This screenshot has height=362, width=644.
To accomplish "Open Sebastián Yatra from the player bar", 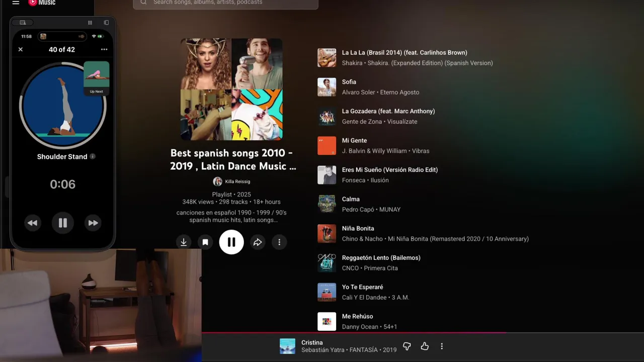I will click(x=323, y=350).
